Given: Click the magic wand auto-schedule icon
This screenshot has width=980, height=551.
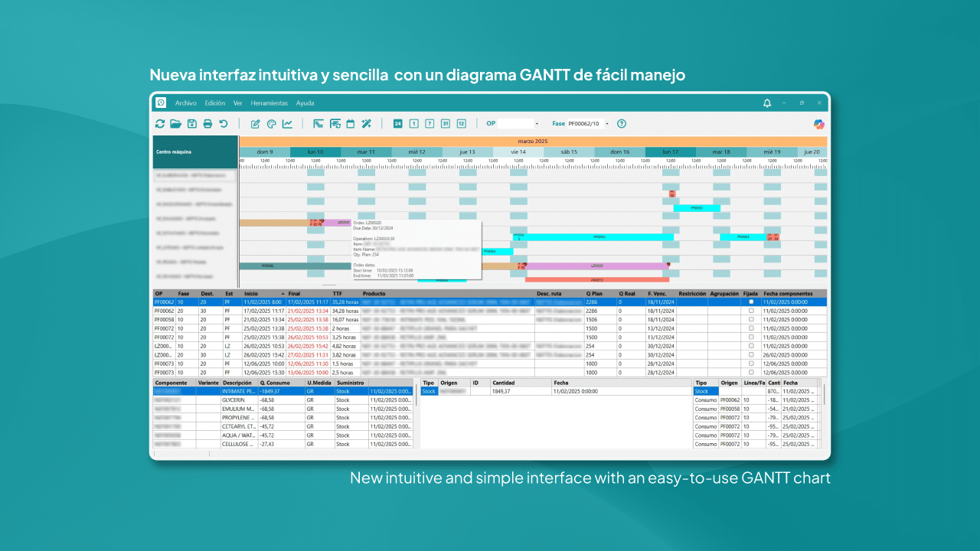Looking at the screenshot, I should pos(366,123).
